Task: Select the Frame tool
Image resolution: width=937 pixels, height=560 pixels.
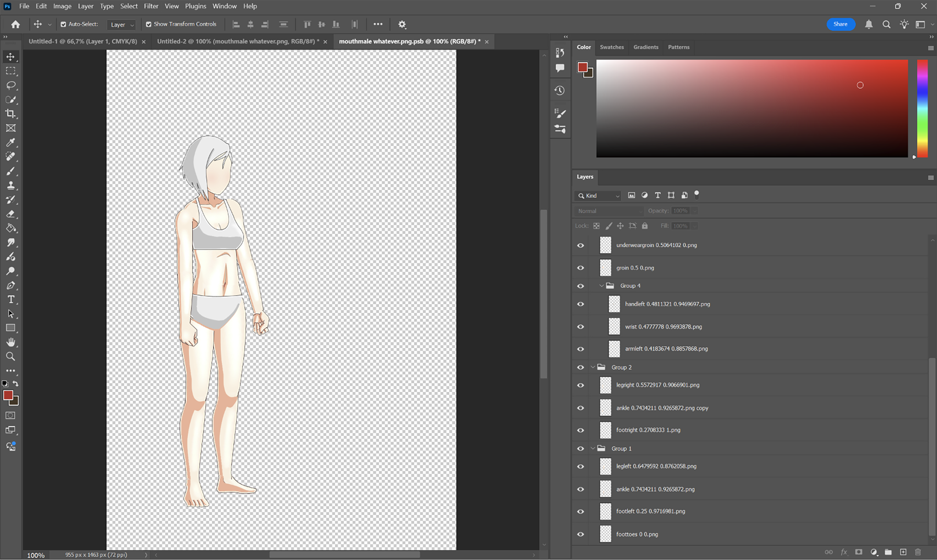Action: 11,128
